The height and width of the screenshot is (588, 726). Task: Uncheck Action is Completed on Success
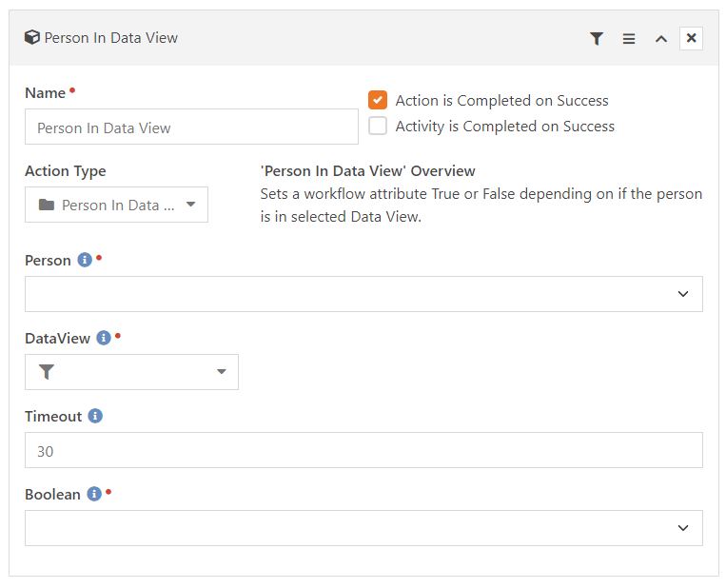(x=378, y=100)
